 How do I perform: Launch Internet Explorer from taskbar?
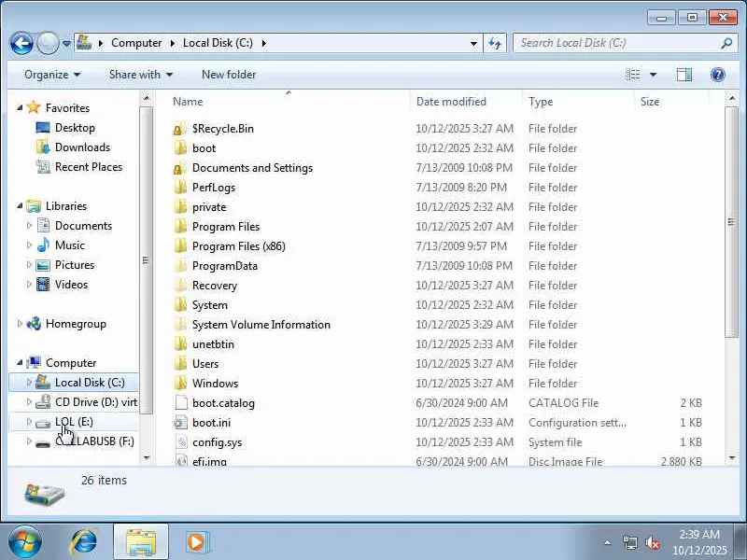[x=83, y=542]
